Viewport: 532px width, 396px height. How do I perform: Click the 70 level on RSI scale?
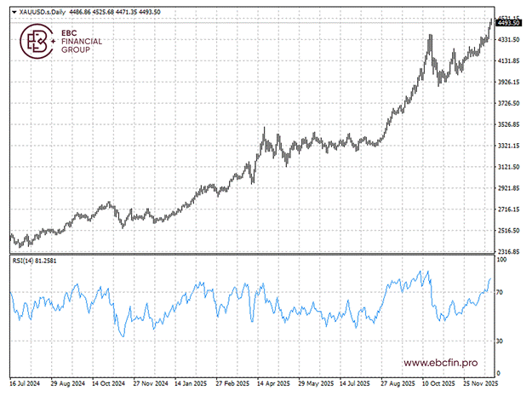(x=501, y=292)
